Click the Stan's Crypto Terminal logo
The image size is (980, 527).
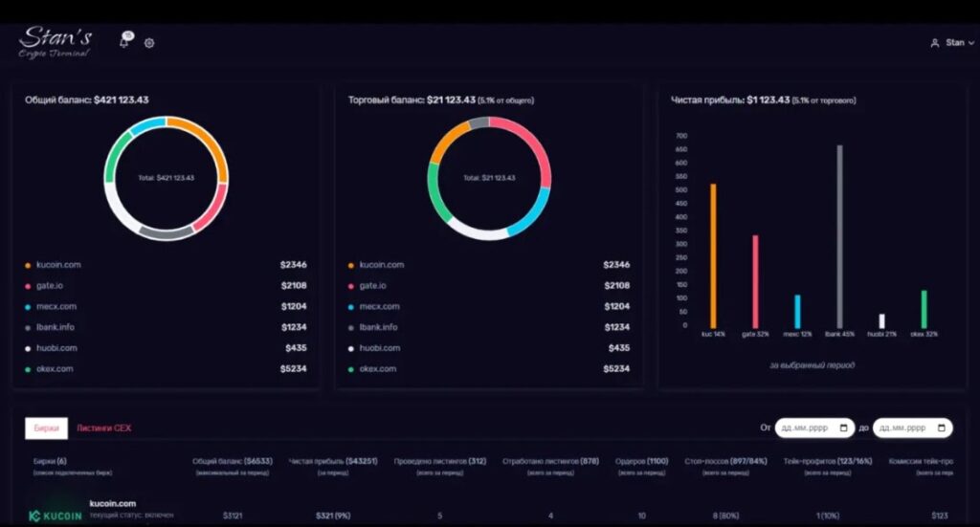click(x=55, y=42)
